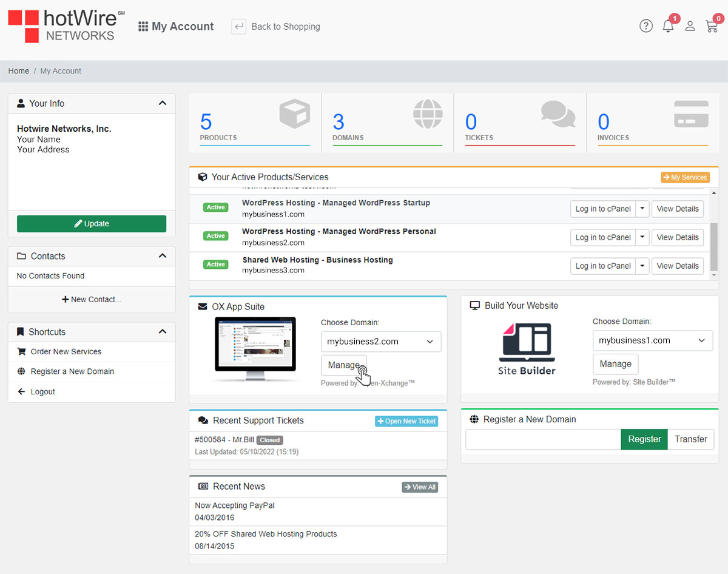Image resolution: width=728 pixels, height=574 pixels.
Task: Open the user profile icon
Action: [690, 26]
